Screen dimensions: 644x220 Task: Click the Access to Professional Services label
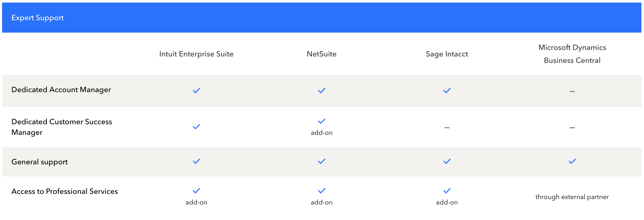pyautogui.click(x=65, y=191)
